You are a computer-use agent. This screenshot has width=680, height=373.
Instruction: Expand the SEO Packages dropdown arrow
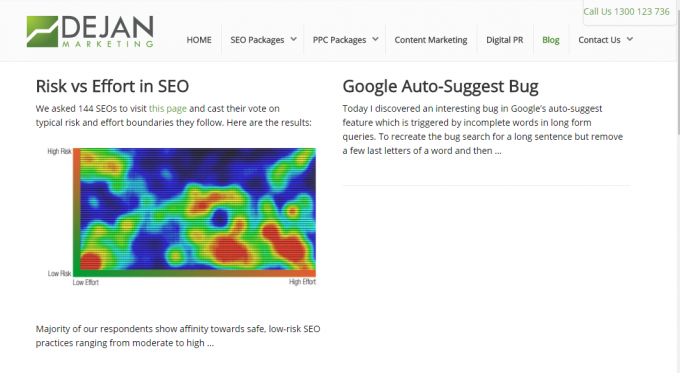pyautogui.click(x=294, y=39)
